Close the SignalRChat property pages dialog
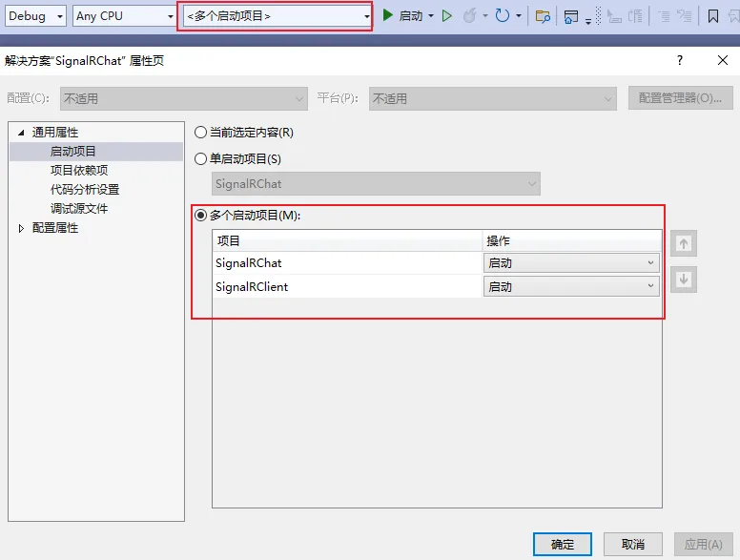This screenshot has height=560, width=740. [723, 60]
